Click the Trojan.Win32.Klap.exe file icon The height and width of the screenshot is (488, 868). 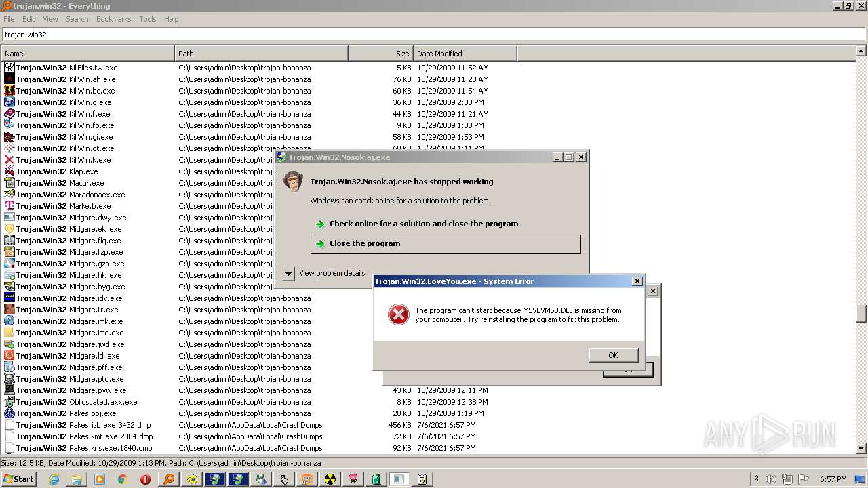point(9,171)
